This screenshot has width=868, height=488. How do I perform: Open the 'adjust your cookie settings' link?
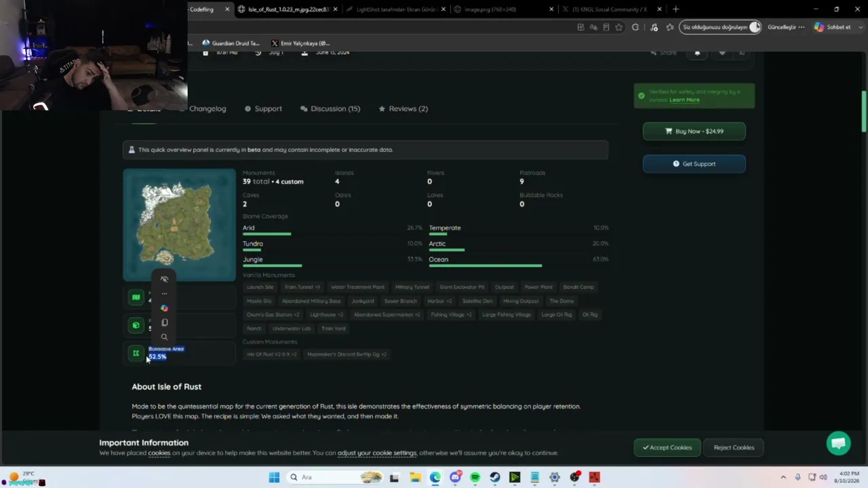coord(377,453)
